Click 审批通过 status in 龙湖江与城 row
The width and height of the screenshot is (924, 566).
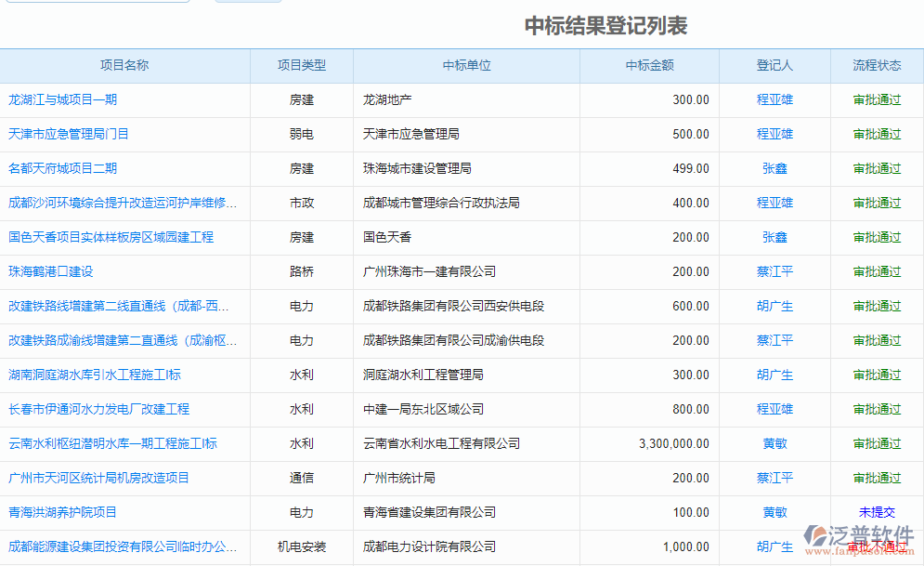click(877, 99)
